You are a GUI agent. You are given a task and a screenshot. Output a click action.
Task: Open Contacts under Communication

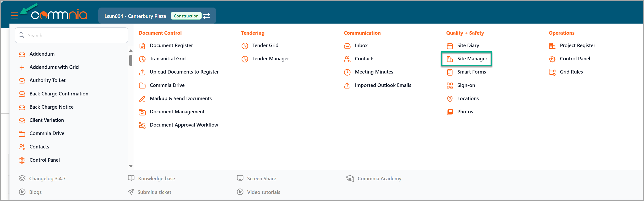coord(364,59)
